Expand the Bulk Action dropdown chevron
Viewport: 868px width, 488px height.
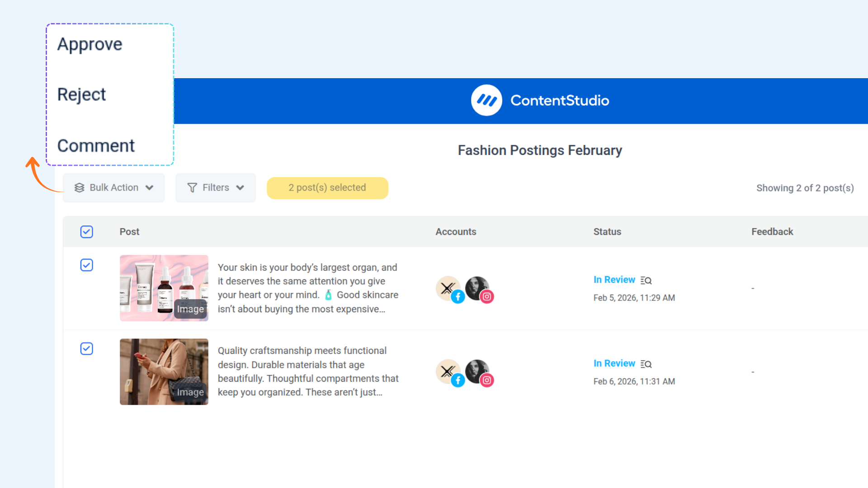coord(150,188)
